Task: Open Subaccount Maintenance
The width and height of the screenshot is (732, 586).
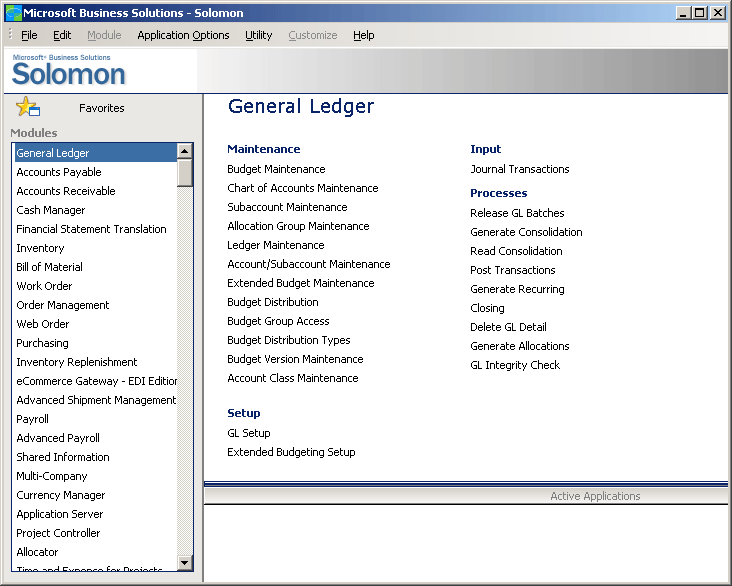Action: click(x=287, y=207)
